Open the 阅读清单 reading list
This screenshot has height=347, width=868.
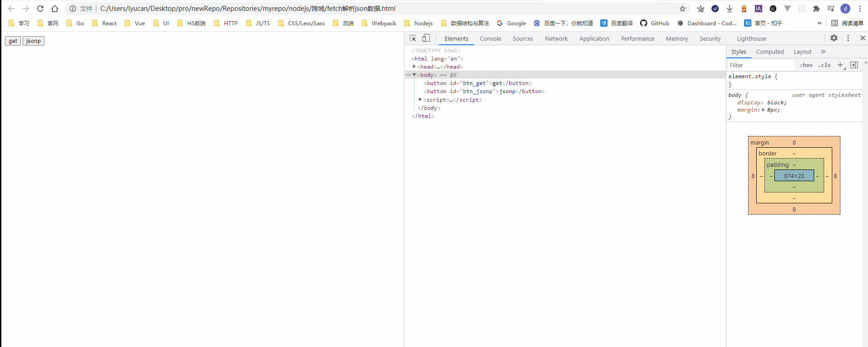click(847, 23)
